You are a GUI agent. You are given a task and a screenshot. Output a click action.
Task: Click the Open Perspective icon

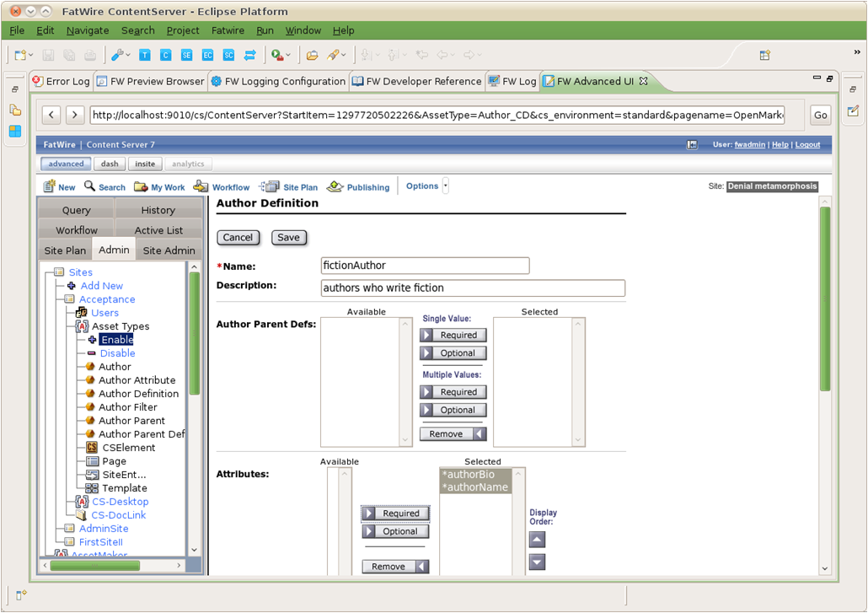765,55
